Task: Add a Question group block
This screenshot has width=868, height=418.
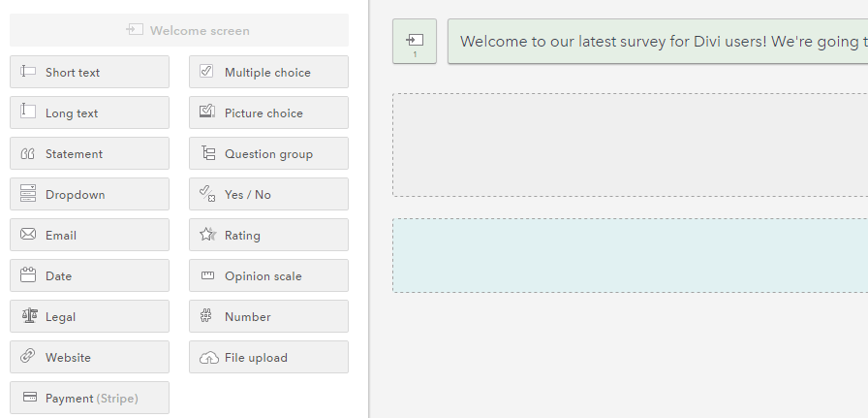Action: click(x=268, y=153)
